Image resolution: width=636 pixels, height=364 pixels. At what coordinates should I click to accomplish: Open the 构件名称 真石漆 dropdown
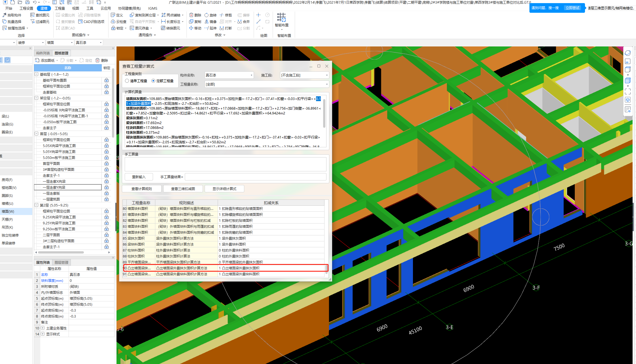[x=229, y=75]
